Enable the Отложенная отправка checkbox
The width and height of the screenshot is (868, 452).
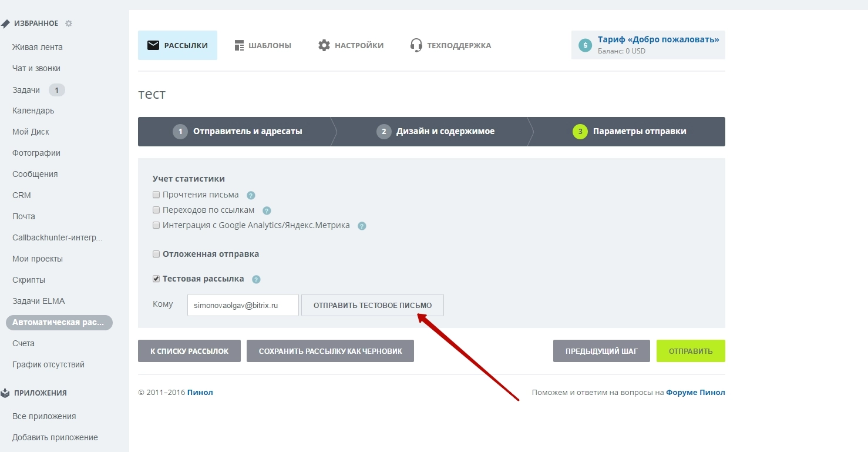click(156, 255)
